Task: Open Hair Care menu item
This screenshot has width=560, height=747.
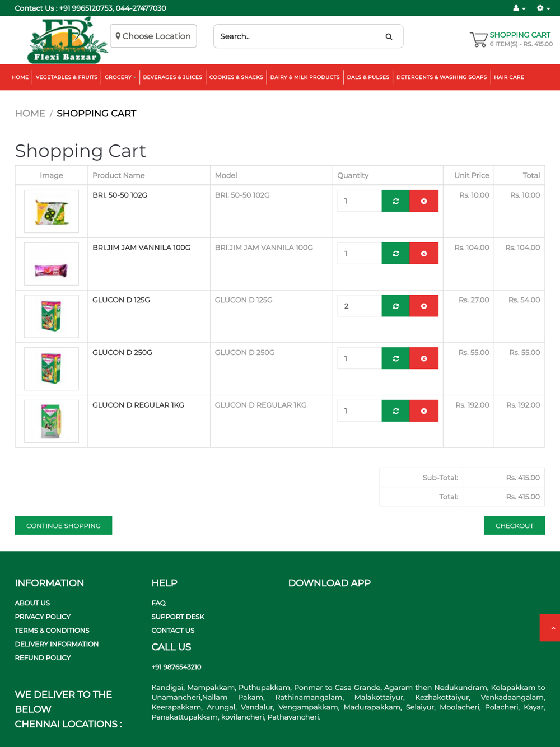Action: coord(509,77)
